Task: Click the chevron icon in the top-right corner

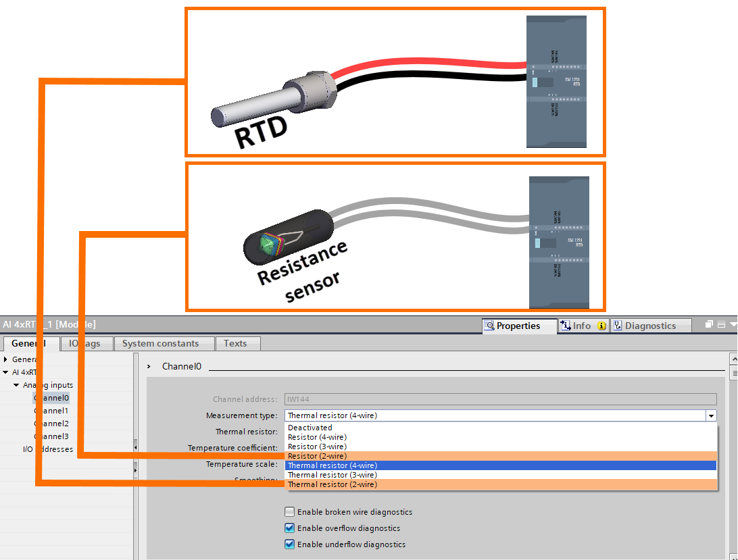Action: 734,325
